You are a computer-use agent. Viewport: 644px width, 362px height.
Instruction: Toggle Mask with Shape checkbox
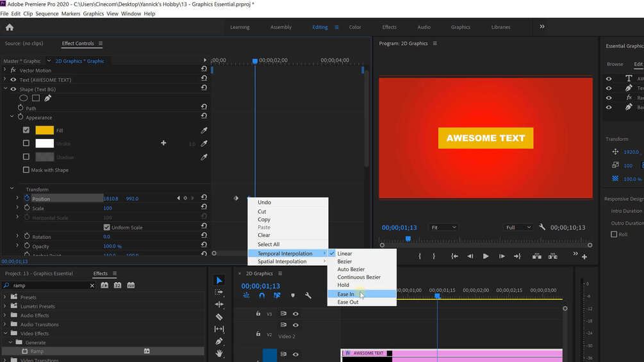[26, 170]
